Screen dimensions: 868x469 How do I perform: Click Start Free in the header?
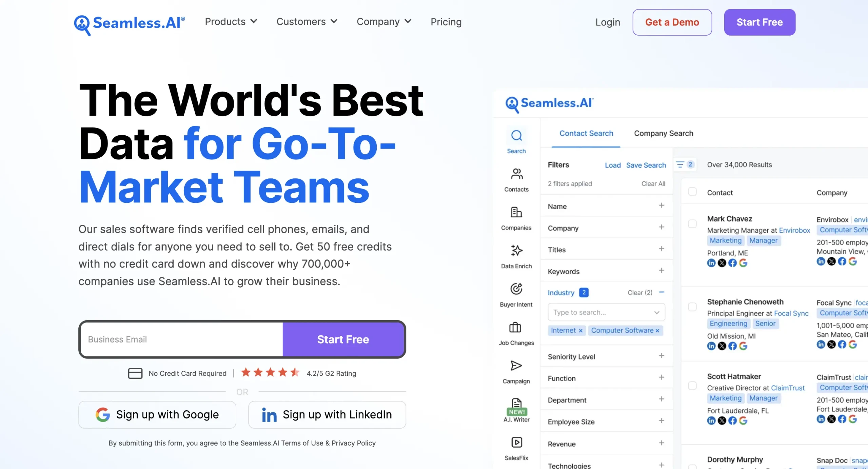759,22
